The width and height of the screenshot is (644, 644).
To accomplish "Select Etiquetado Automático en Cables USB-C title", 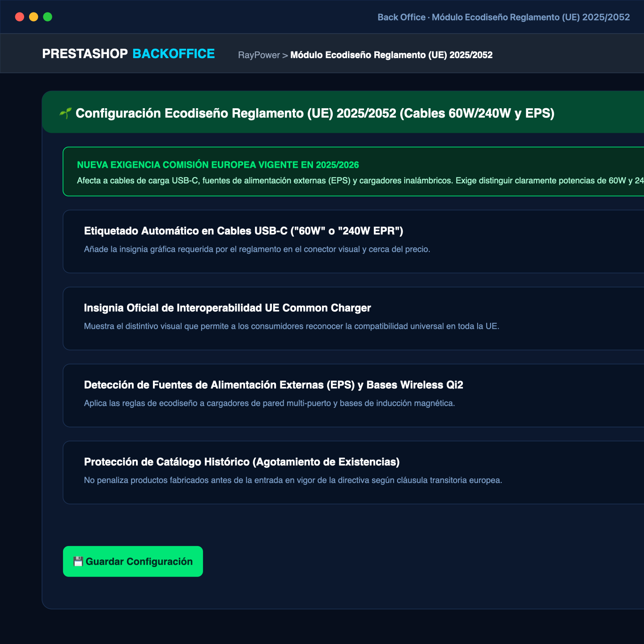I will click(244, 231).
